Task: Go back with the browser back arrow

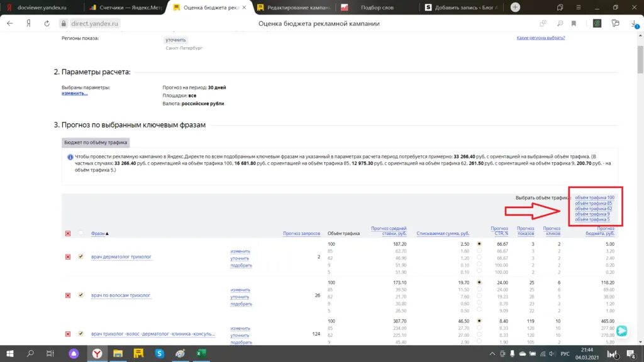Action: [x=10, y=23]
